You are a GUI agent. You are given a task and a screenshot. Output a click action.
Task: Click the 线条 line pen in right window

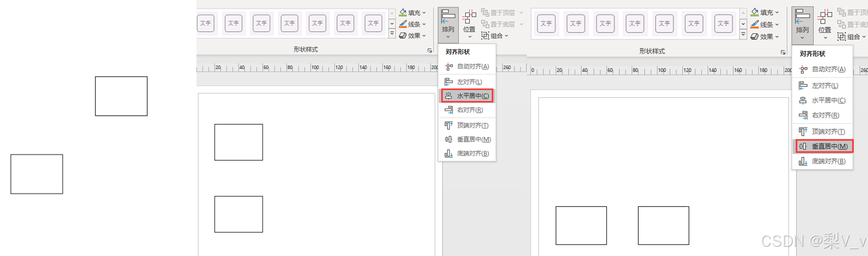coord(755,24)
